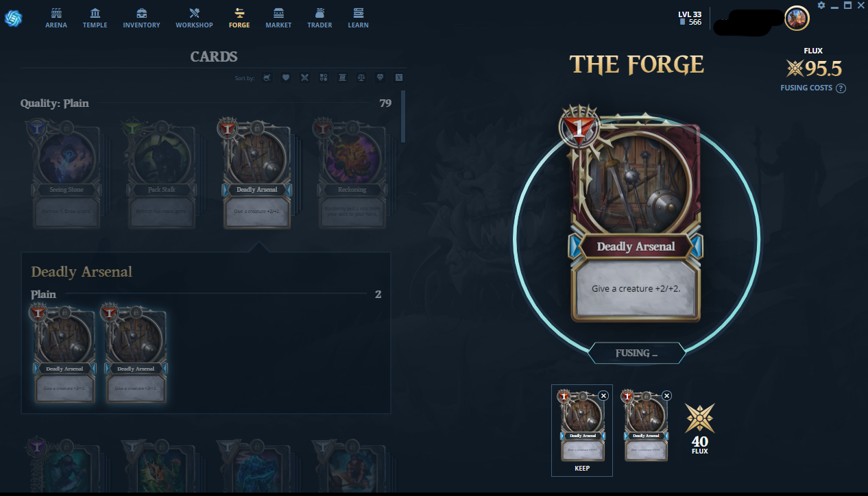Collapse the Deadly Arsenal card stack
Screen dimensions: 868x496
click(256, 174)
